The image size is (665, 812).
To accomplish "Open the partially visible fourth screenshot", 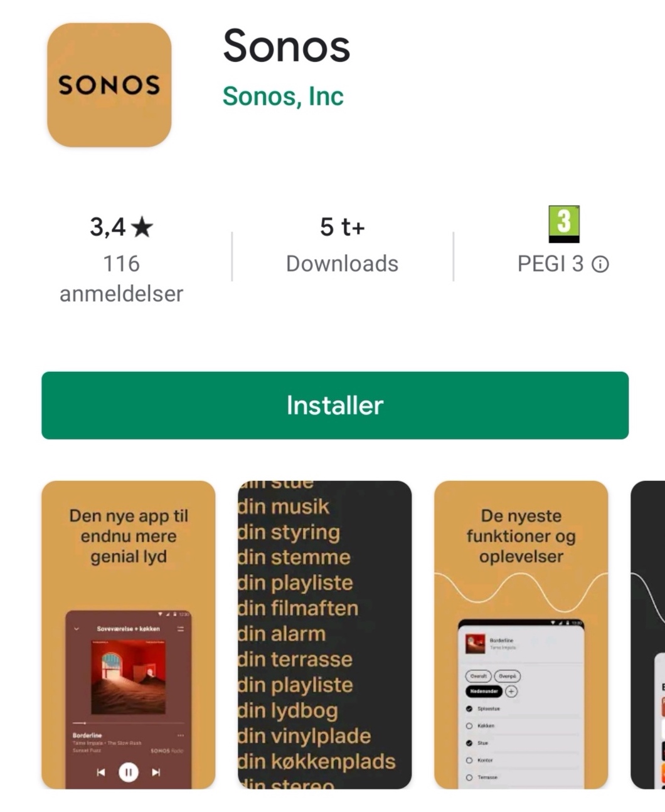I will click(647, 635).
